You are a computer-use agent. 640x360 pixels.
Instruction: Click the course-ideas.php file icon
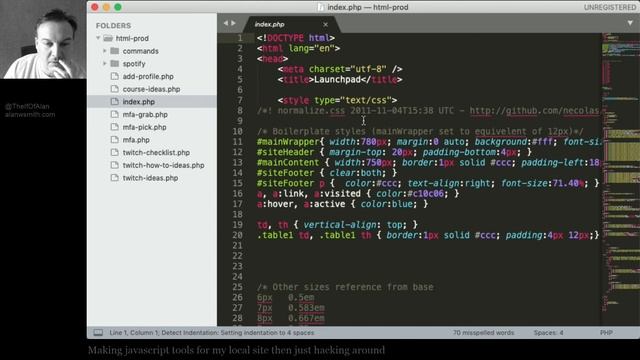[x=115, y=89]
